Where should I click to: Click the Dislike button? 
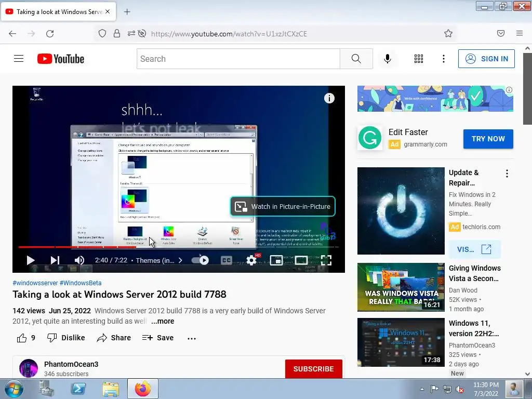click(66, 338)
